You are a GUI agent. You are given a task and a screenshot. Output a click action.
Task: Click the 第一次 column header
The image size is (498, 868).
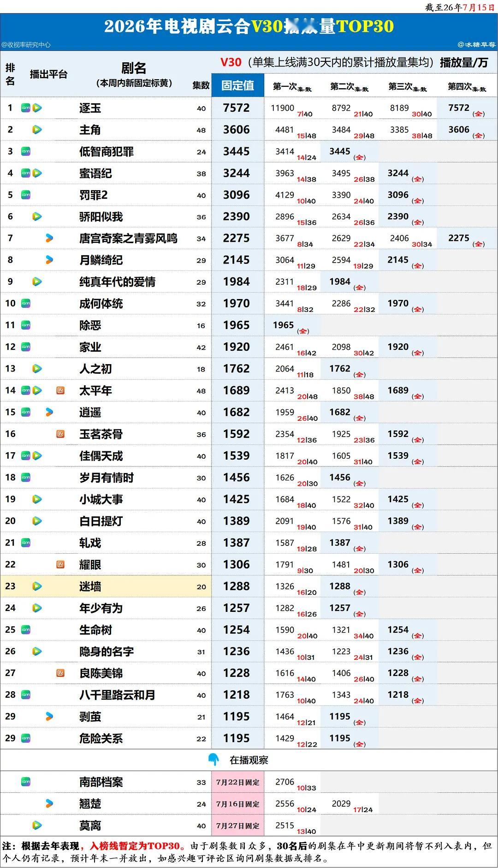tap(292, 87)
